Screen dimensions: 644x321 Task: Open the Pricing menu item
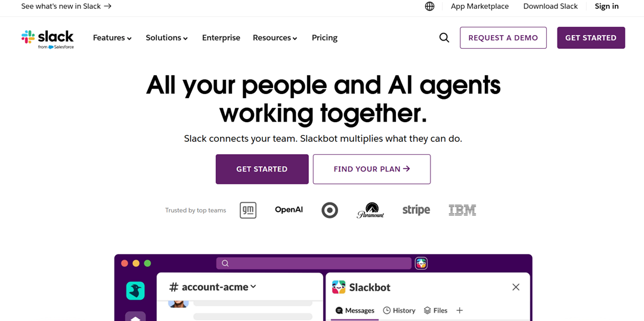click(324, 38)
